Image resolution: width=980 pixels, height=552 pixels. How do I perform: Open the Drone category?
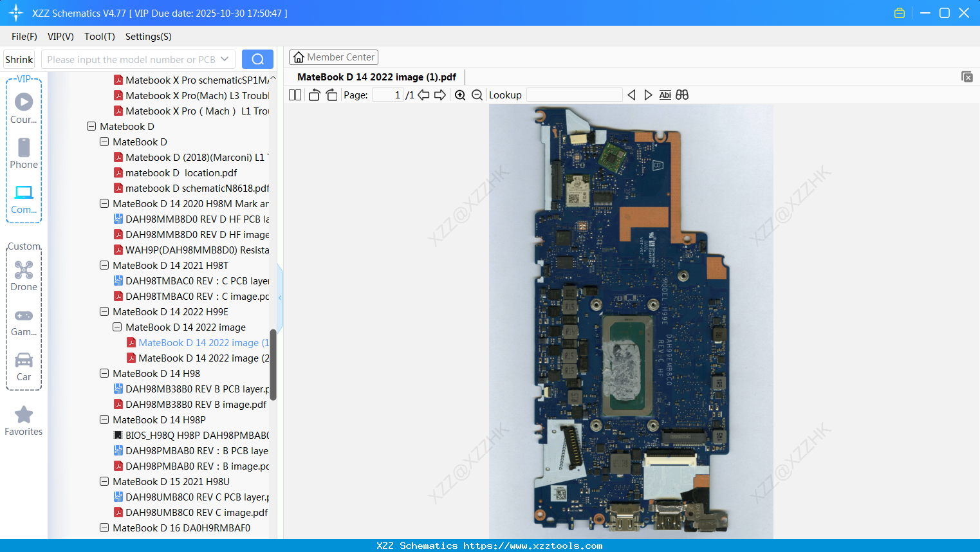pyautogui.click(x=24, y=276)
